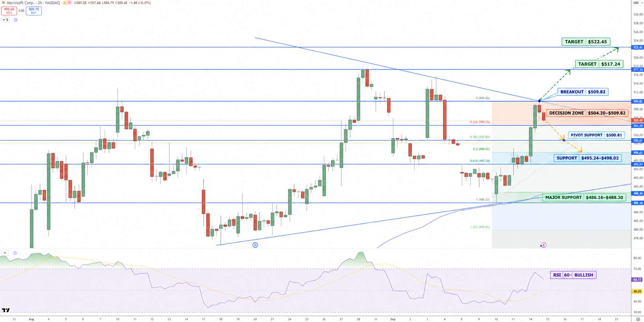
Task: Click the 30.00 level on the RSI scale
Action: 637,312
